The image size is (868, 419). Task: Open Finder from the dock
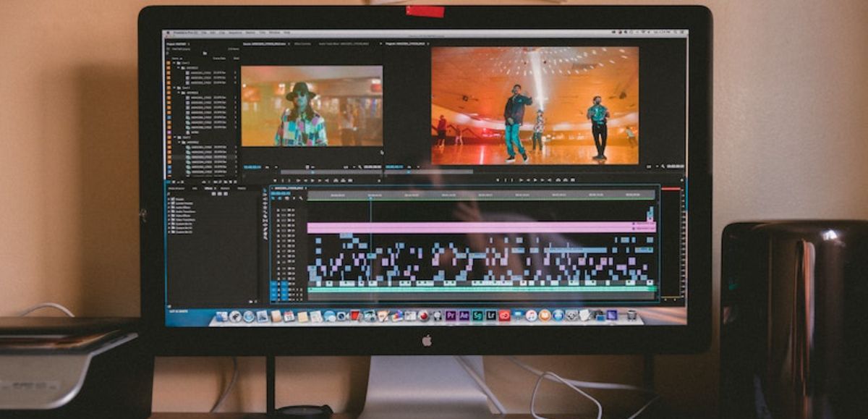click(x=221, y=316)
